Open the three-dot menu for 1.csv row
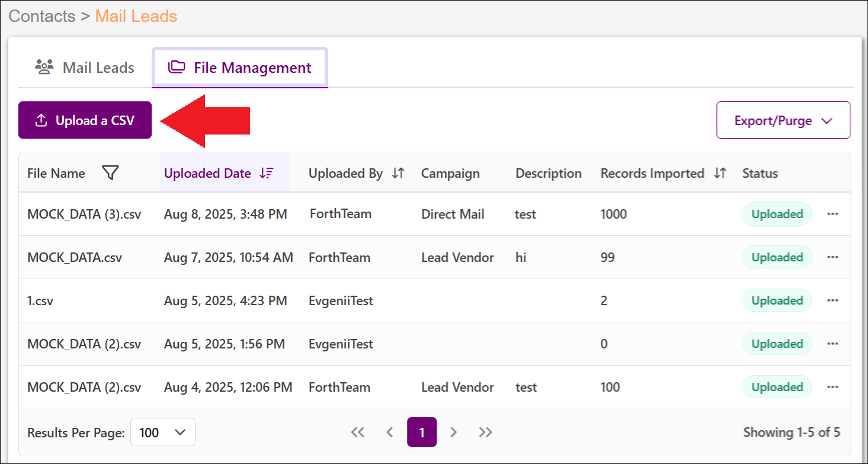The width and height of the screenshot is (868, 464). pyautogui.click(x=832, y=300)
